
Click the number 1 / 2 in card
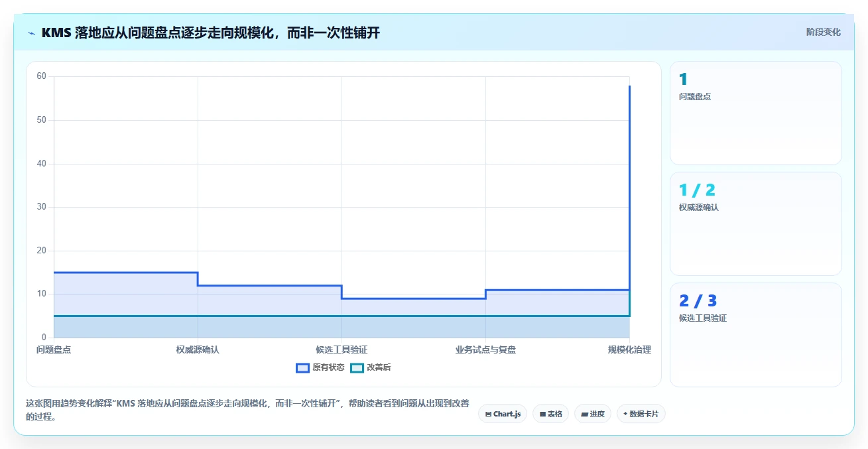click(697, 190)
